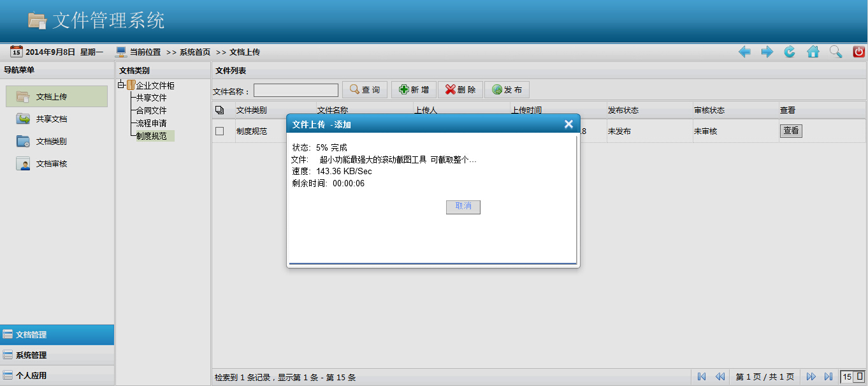
Task: Click the magnifier search icon in top bar
Action: (x=835, y=52)
